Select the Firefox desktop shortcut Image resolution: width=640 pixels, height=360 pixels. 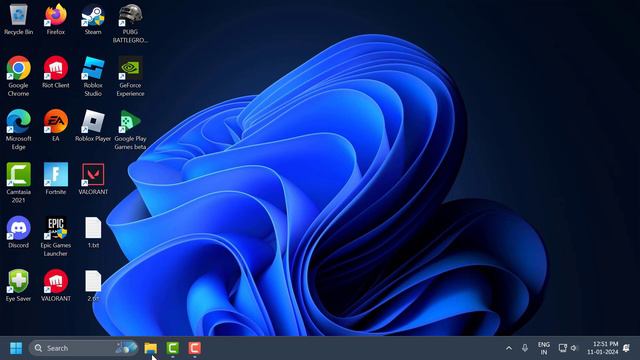tap(56, 20)
